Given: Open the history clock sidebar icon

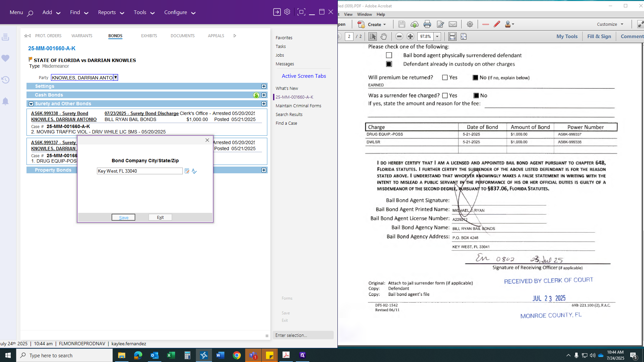Looking at the screenshot, I should pos(5,80).
